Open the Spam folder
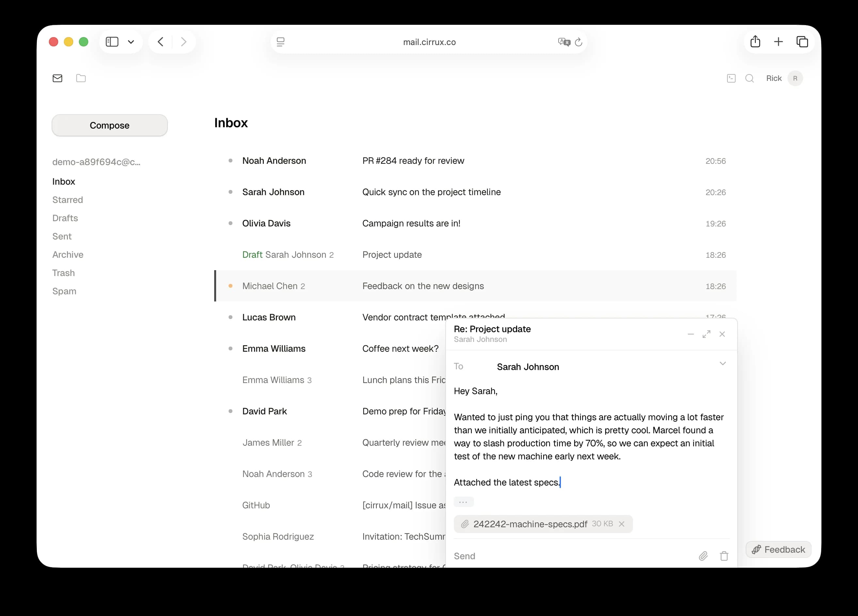Viewport: 858px width, 616px height. pos(64,291)
